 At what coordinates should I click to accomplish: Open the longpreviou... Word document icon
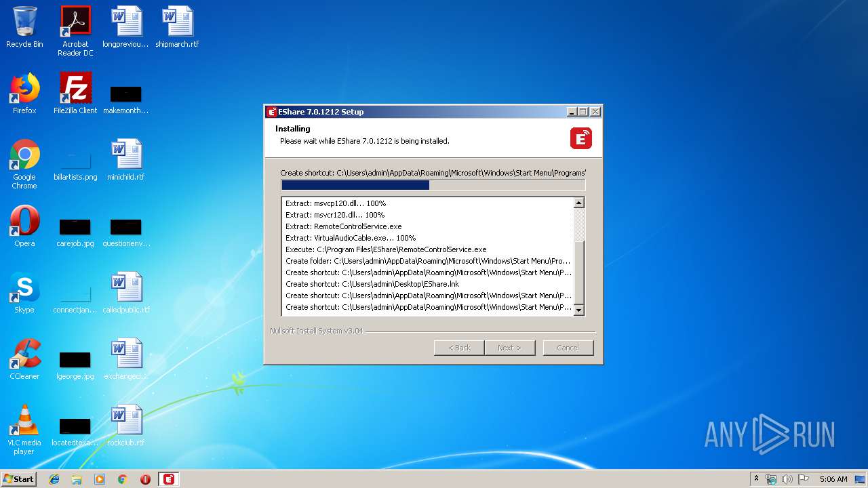click(126, 27)
